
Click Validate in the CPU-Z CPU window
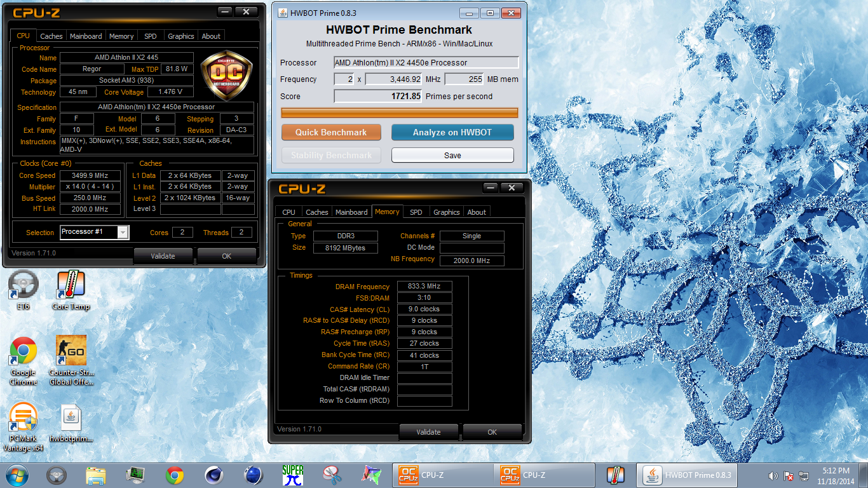tap(163, 256)
